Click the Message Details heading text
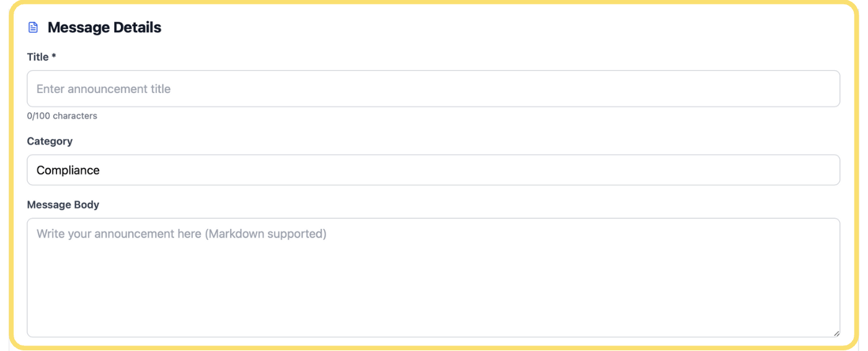Screen dimensions: 868x351 [104, 27]
